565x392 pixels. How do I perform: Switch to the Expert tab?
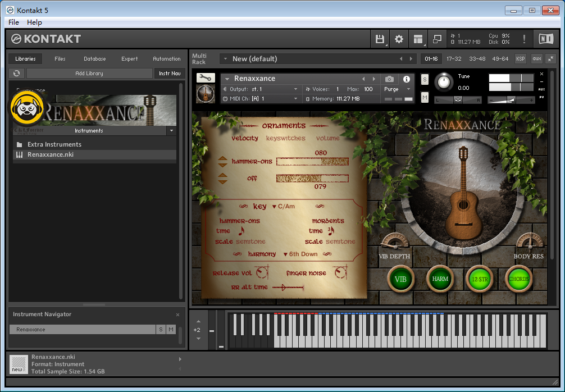(130, 59)
